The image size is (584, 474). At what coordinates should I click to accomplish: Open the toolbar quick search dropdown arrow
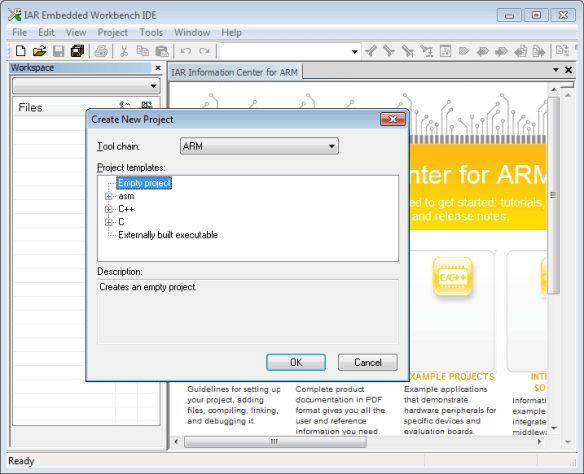[x=354, y=51]
